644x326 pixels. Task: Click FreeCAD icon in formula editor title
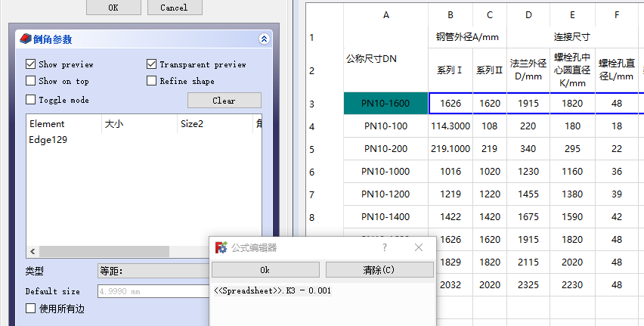[221, 247]
